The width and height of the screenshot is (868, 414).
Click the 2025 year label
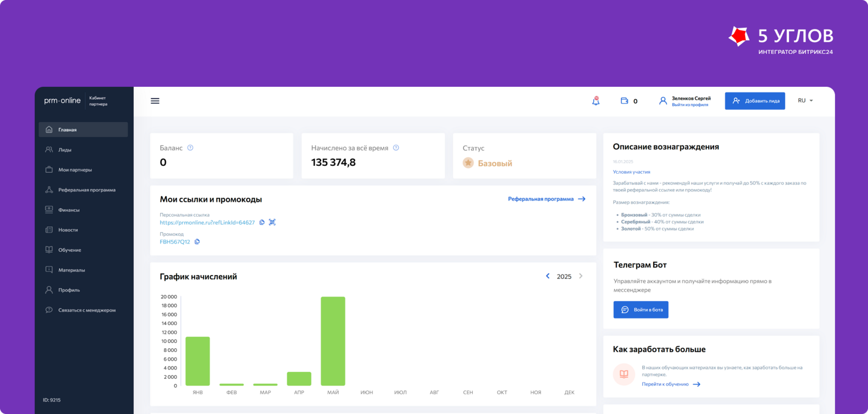[x=564, y=277]
